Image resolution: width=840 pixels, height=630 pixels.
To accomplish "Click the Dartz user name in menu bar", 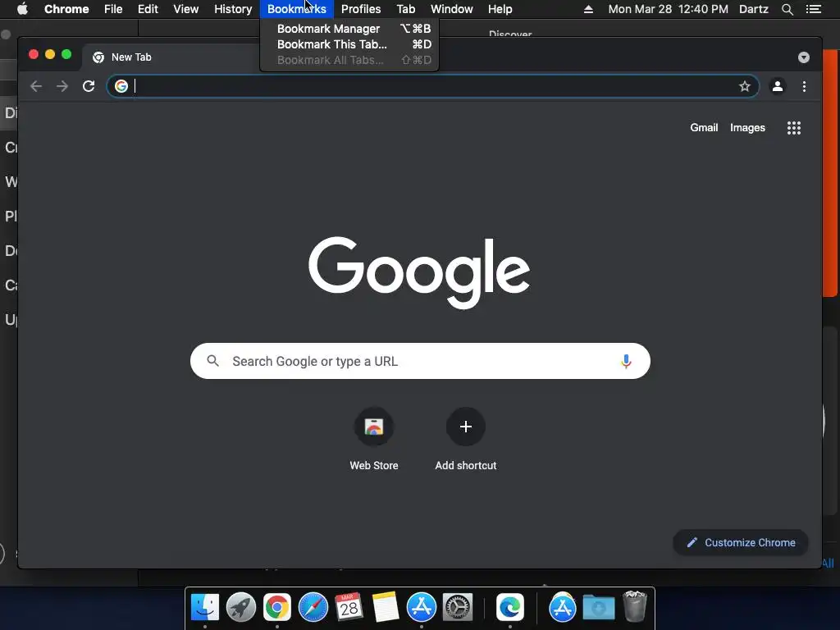I will pos(754,9).
